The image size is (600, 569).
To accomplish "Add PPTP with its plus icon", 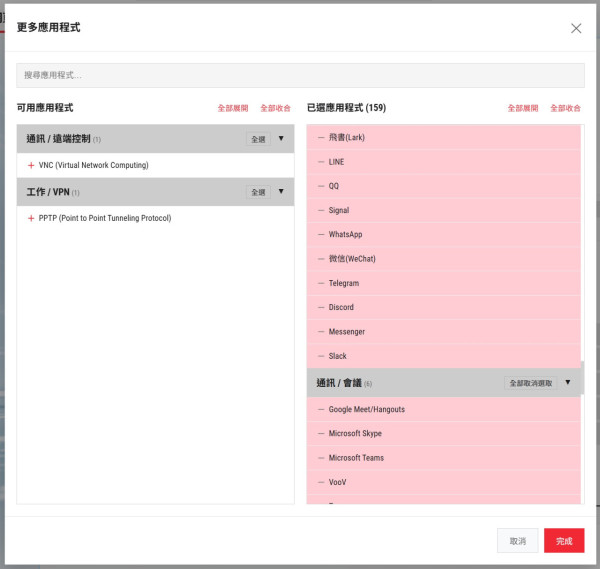I will click(x=31, y=218).
